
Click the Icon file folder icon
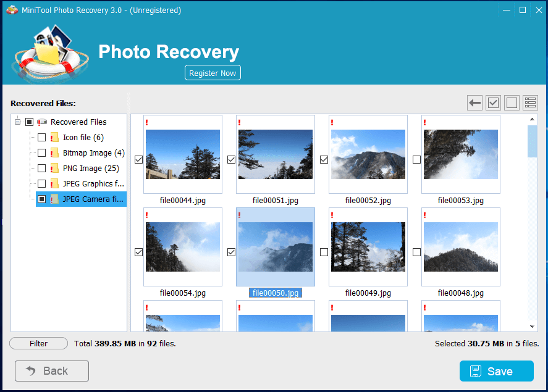(54, 138)
